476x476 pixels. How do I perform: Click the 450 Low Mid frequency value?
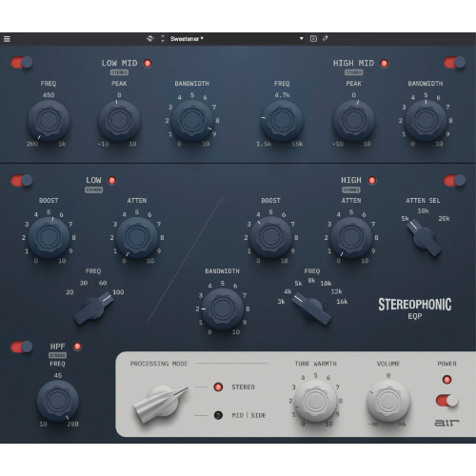pyautogui.click(x=49, y=95)
